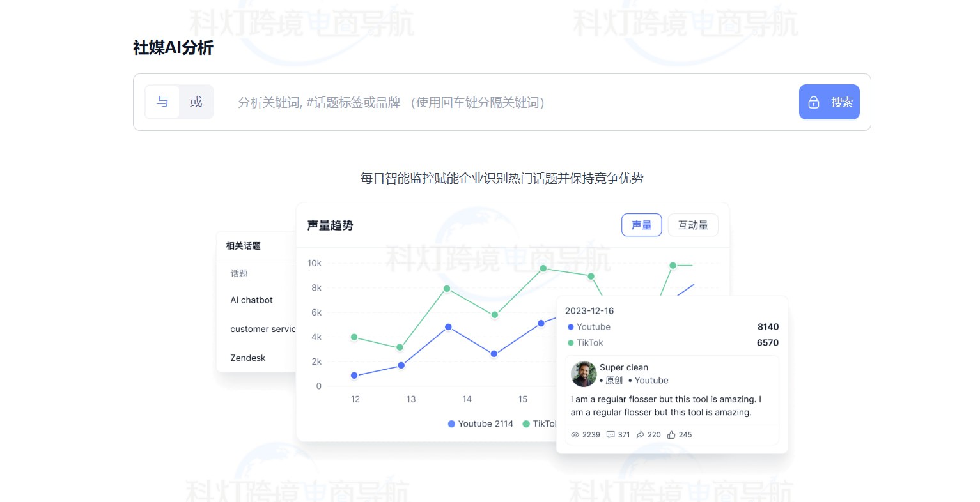
Task: Toggle the chart to 互动量 view
Action: 693,225
